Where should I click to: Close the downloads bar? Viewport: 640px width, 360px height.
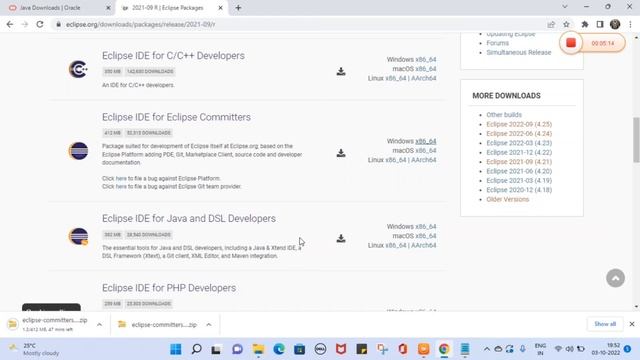coord(632,324)
